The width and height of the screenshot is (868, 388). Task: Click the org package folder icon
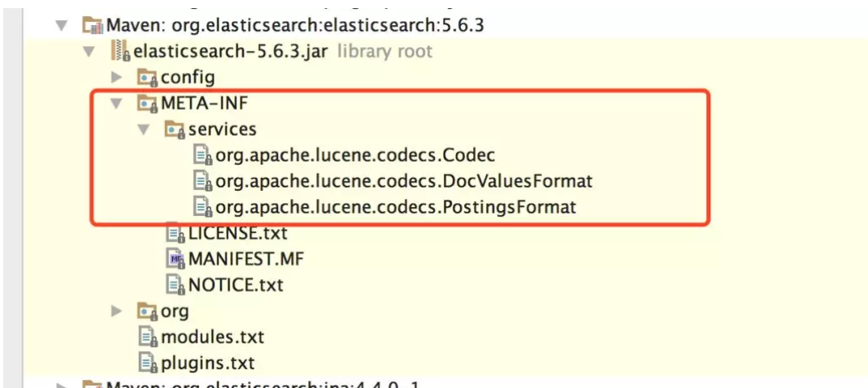click(x=148, y=312)
